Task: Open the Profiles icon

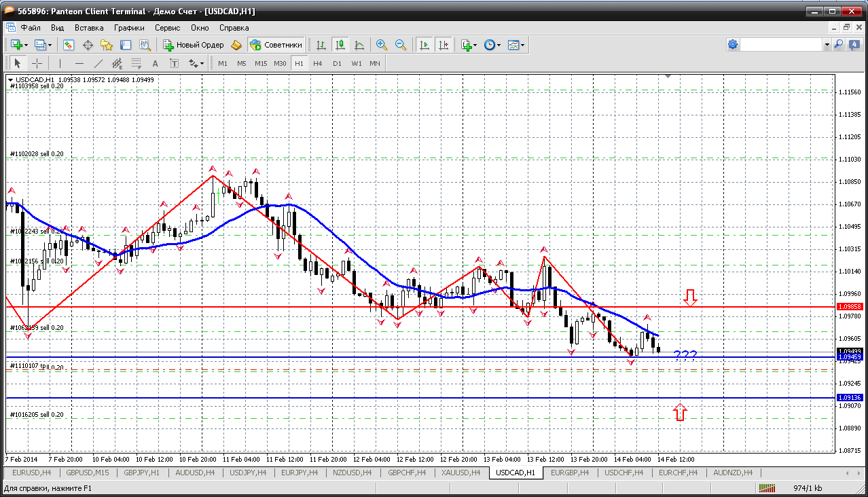Action: tap(39, 45)
